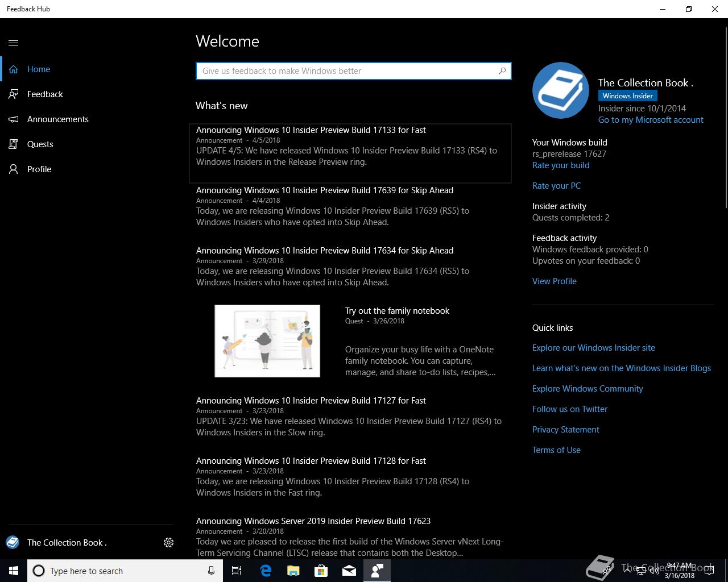This screenshot has width=728, height=582.
Task: Launch Microsoft Edge from taskbar
Action: click(266, 571)
